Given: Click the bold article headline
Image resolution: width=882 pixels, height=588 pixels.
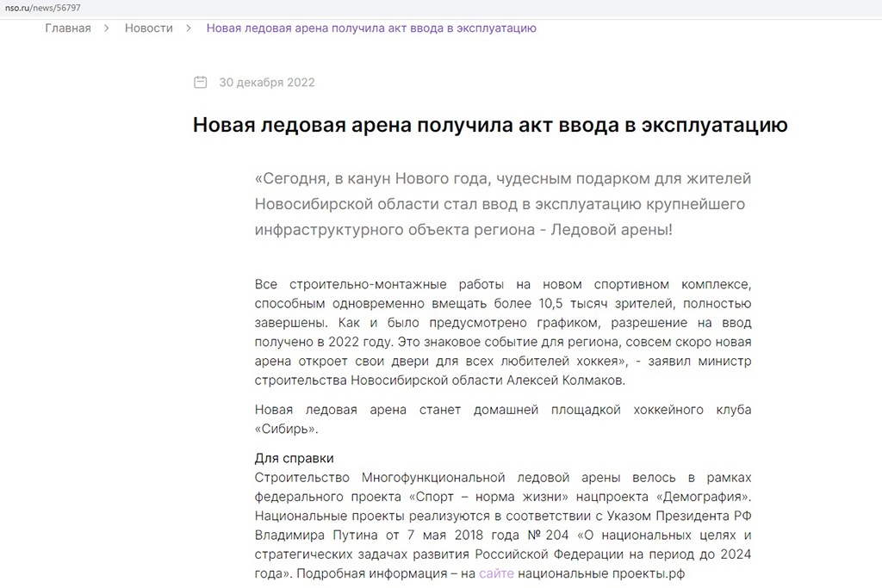Looking at the screenshot, I should [489, 126].
